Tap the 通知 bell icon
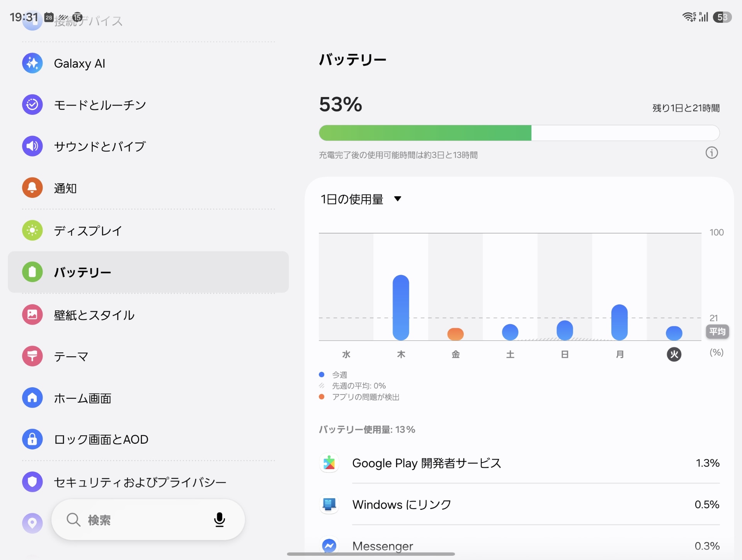 pos(32,188)
